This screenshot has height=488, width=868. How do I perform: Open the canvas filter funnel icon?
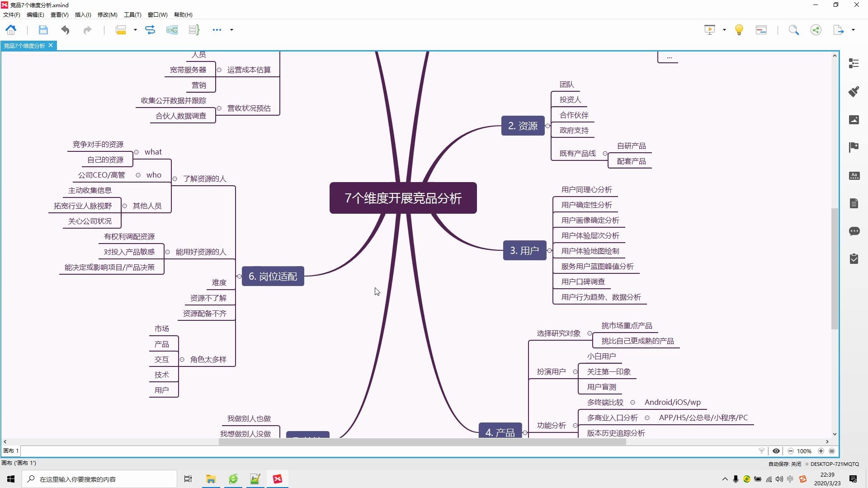coord(762,451)
